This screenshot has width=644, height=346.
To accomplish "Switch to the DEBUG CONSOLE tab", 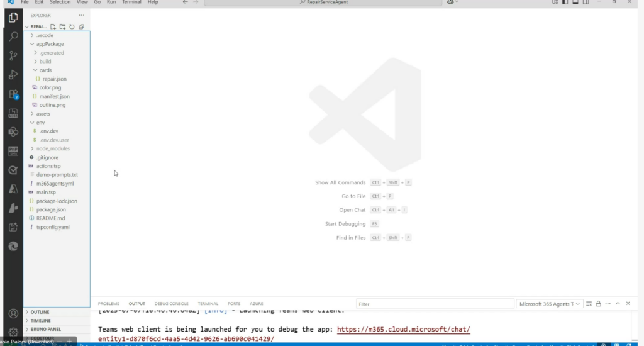I will coord(171,304).
